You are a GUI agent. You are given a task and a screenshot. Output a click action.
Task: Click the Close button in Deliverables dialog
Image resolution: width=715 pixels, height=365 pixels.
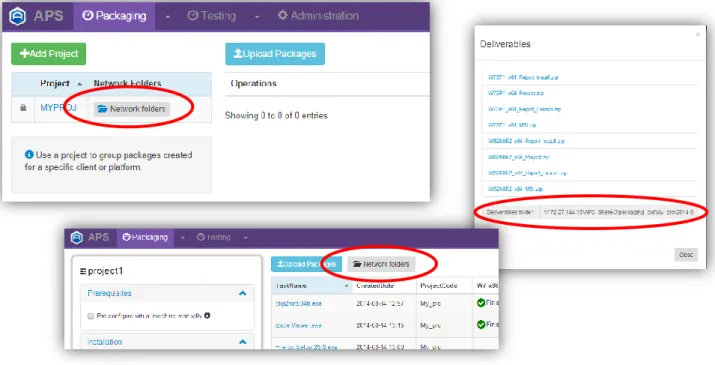click(x=686, y=255)
